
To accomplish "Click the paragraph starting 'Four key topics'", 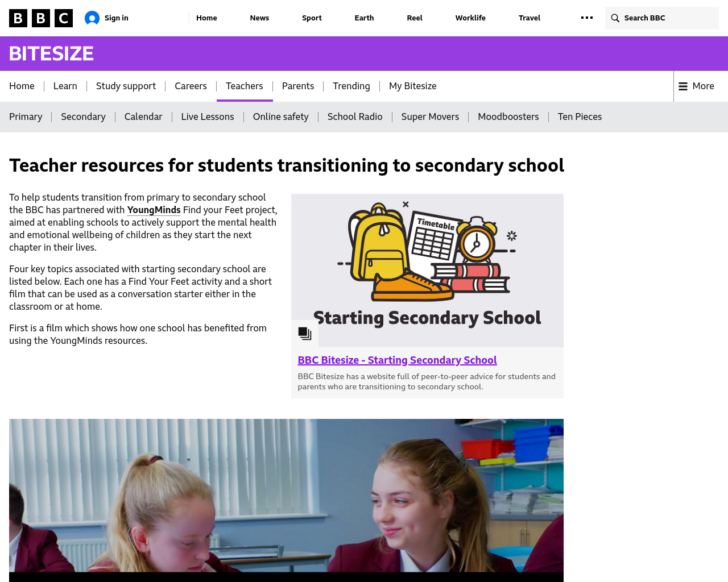I will 140,288.
